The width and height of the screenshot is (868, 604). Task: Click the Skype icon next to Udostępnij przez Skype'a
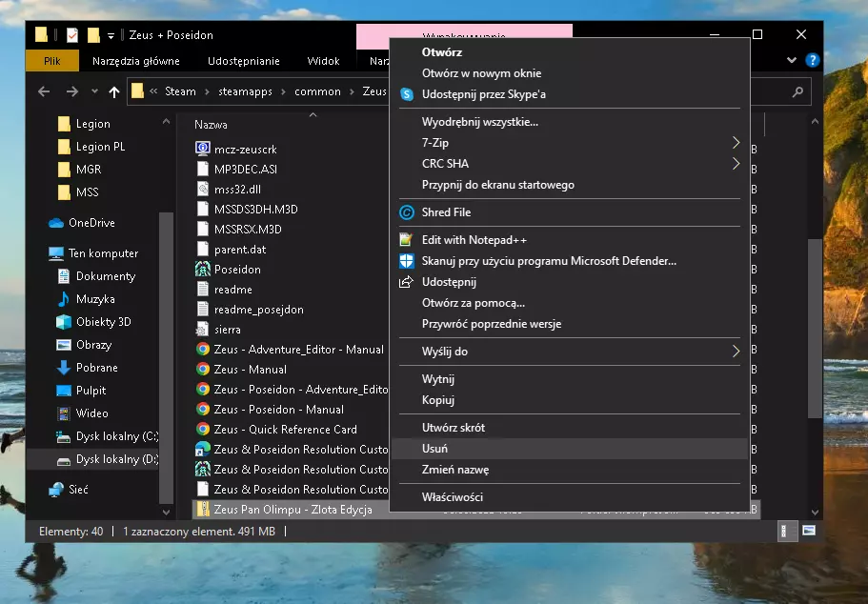[x=407, y=94]
